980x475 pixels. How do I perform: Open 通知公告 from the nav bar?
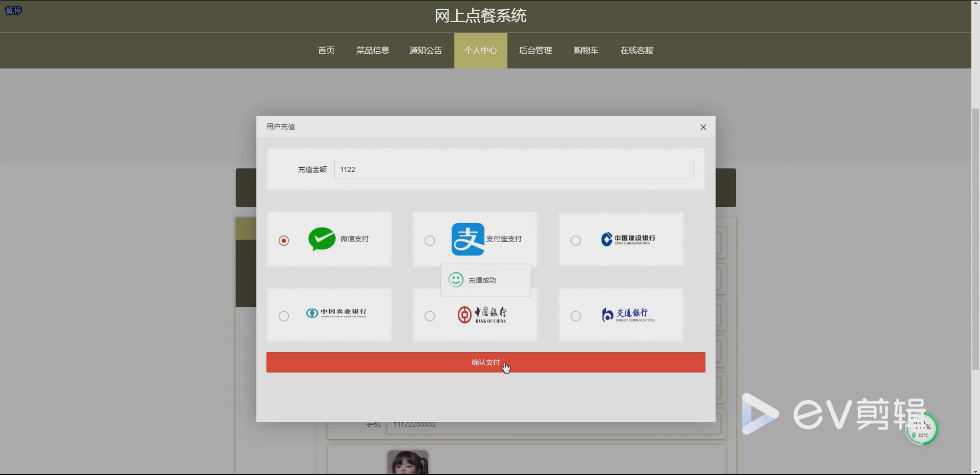point(425,50)
